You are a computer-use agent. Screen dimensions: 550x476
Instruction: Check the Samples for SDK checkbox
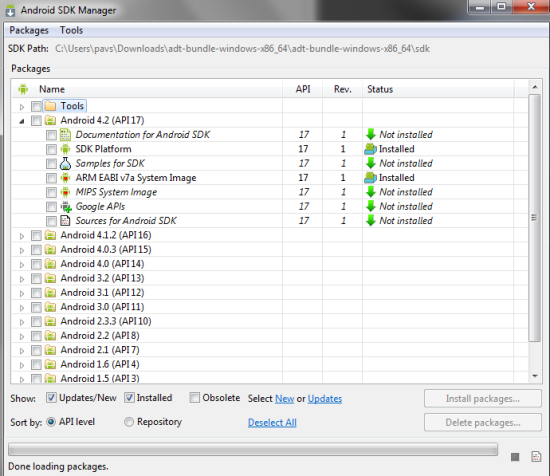[51, 164]
